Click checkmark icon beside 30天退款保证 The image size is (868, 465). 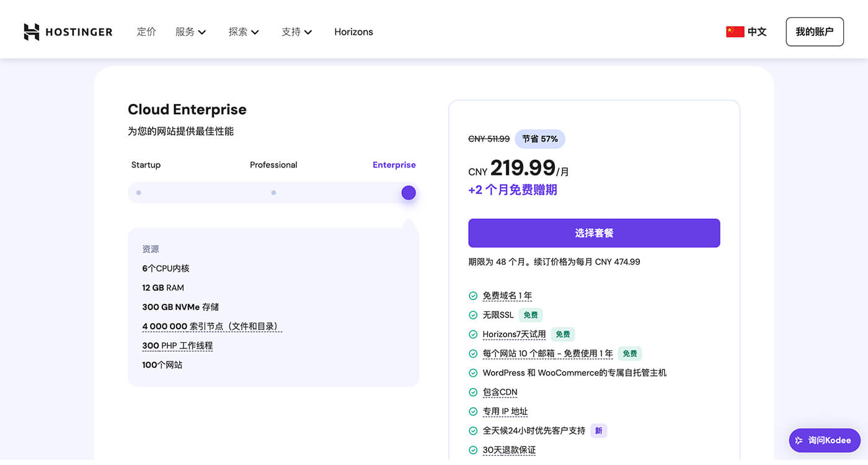(473, 449)
